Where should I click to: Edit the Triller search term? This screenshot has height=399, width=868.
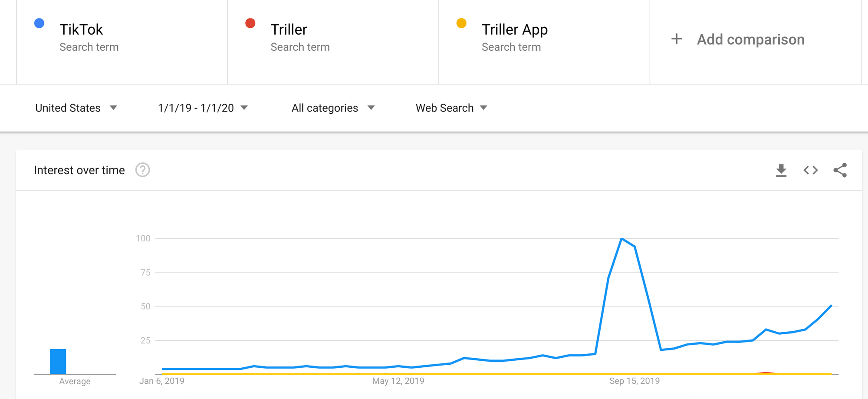point(289,30)
